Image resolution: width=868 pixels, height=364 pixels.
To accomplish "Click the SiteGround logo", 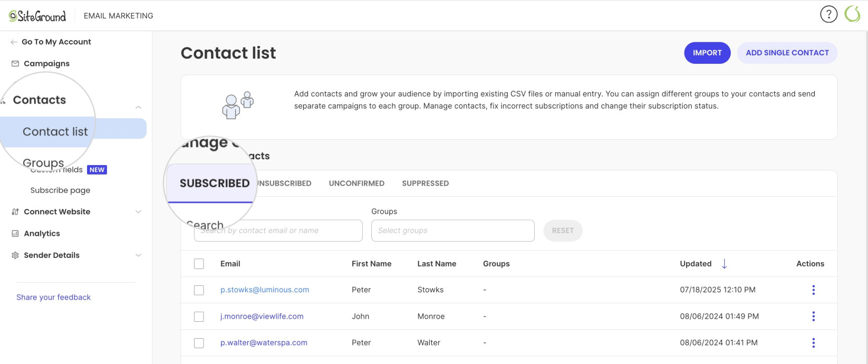I will tap(37, 16).
